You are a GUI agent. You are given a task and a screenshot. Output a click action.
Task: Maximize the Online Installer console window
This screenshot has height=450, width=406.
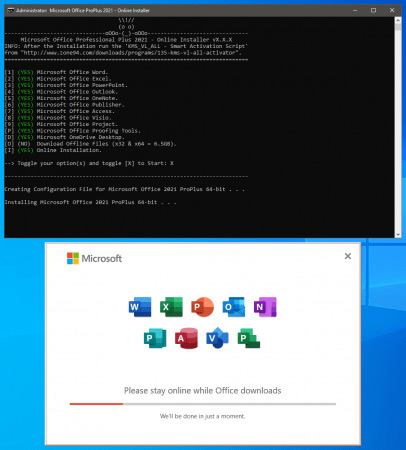[x=373, y=10]
